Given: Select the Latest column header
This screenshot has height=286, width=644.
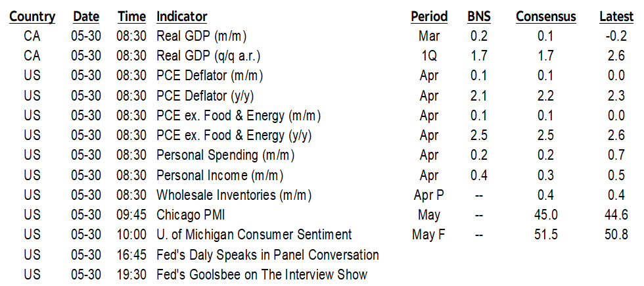Looking at the screenshot, I should (x=616, y=16).
